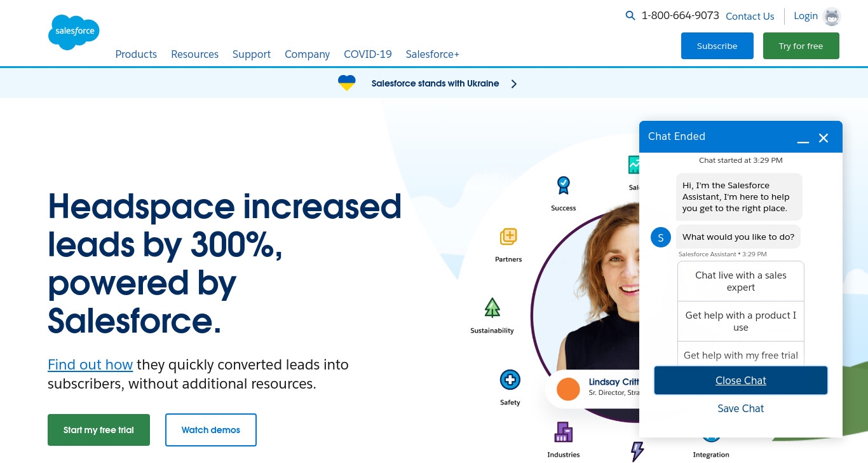Click the Salesforce cloud logo
This screenshot has width=868, height=463.
point(74,32)
